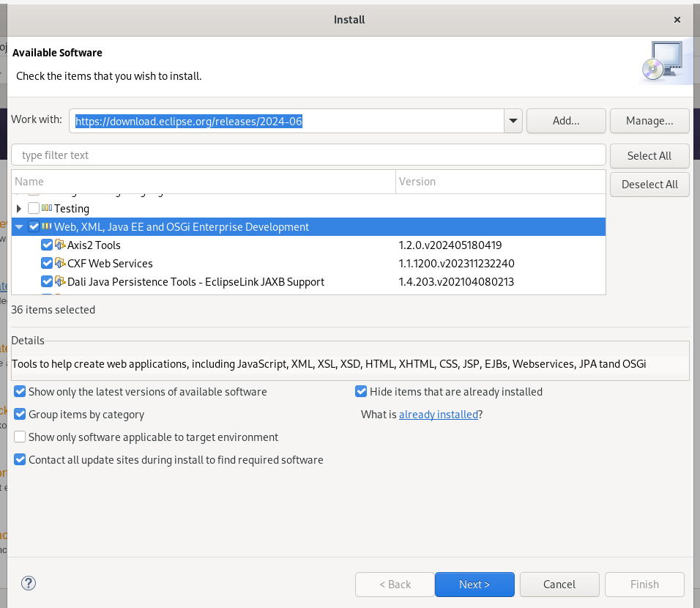Collapse Web, XML, Java EE category

click(x=19, y=226)
